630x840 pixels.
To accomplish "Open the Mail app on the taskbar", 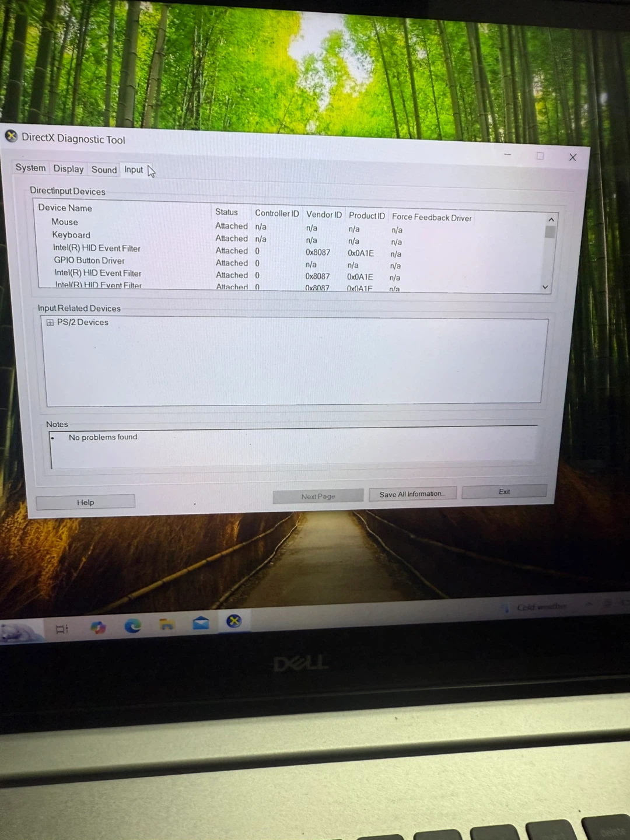I will [201, 623].
